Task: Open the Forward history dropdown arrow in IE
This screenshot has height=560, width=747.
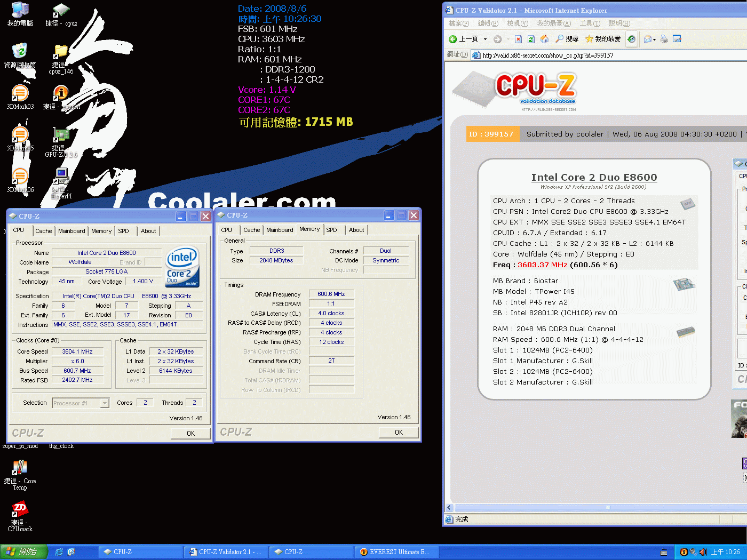Action: click(508, 39)
